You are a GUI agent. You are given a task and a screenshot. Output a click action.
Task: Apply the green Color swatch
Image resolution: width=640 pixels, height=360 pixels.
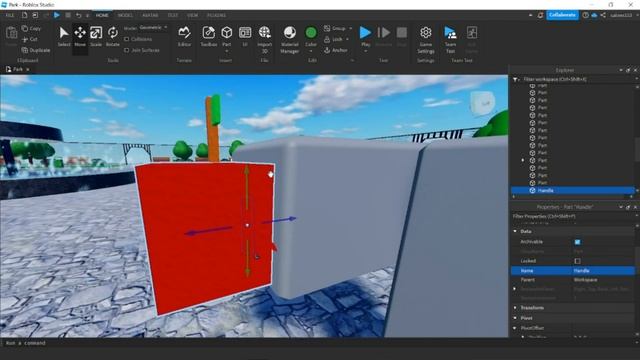point(311,33)
